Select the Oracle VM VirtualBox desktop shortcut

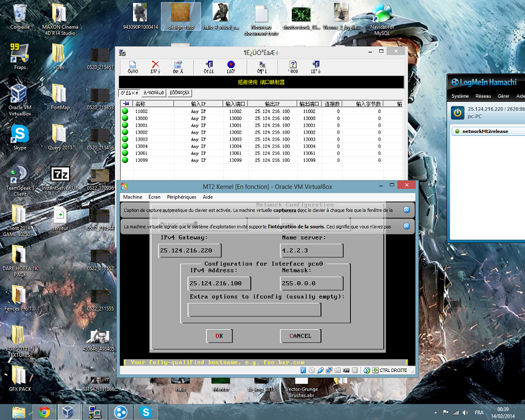(20, 100)
